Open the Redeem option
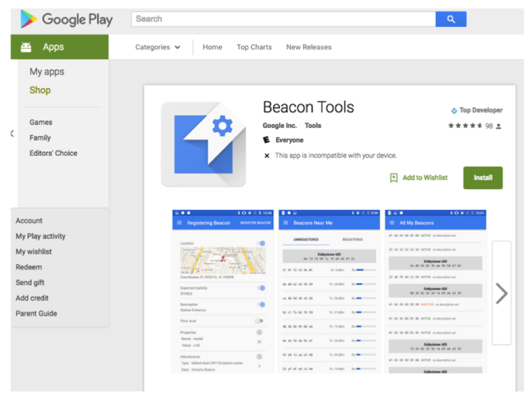Viewport: 532px width, 402px height. click(x=28, y=267)
